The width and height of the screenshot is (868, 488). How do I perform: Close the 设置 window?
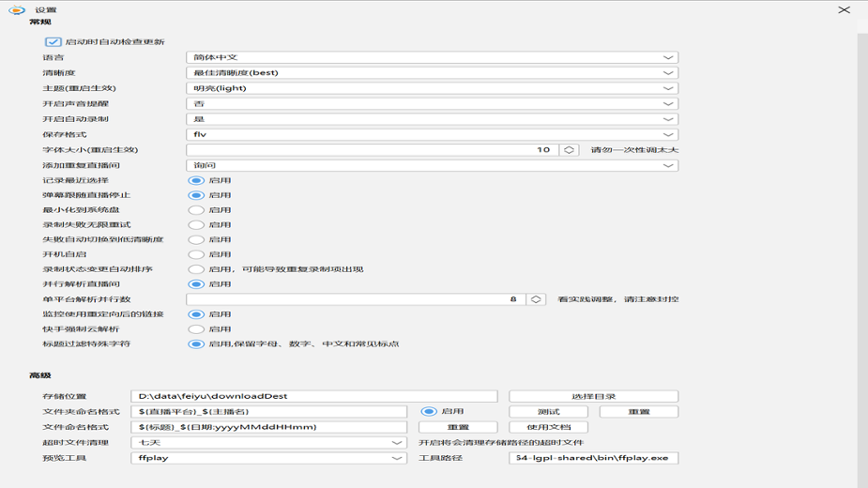[x=844, y=10]
